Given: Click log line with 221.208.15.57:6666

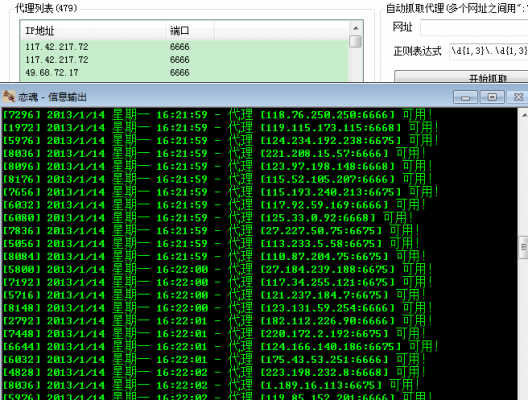Looking at the screenshot, I should pyautogui.click(x=214, y=154).
